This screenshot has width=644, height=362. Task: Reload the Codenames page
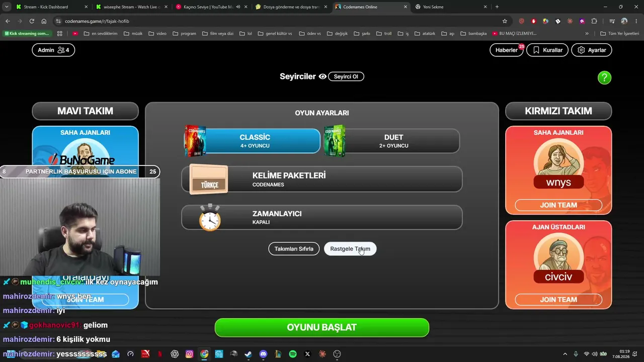click(x=32, y=21)
